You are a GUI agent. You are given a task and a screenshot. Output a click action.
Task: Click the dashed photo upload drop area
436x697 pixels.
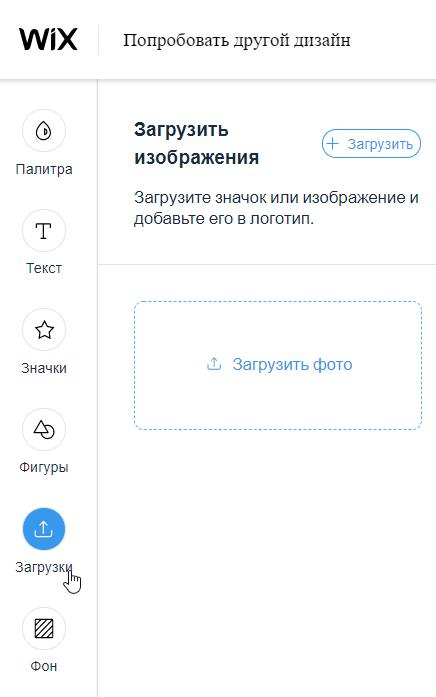point(278,365)
